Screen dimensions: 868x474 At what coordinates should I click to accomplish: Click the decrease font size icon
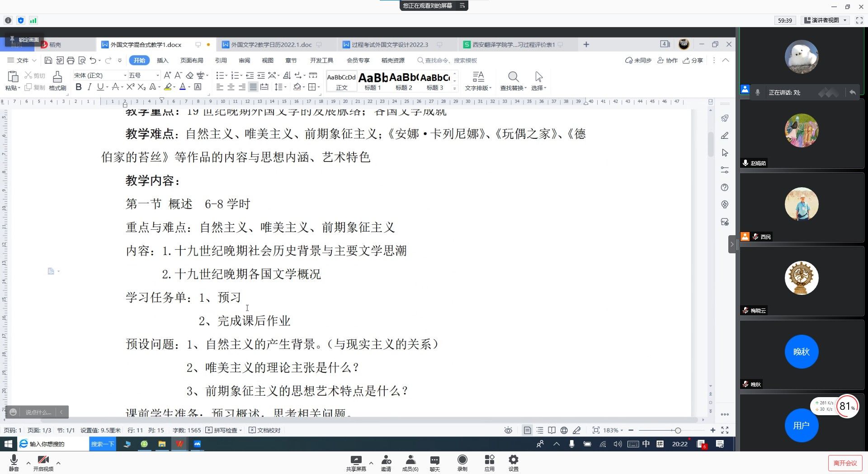tap(178, 75)
